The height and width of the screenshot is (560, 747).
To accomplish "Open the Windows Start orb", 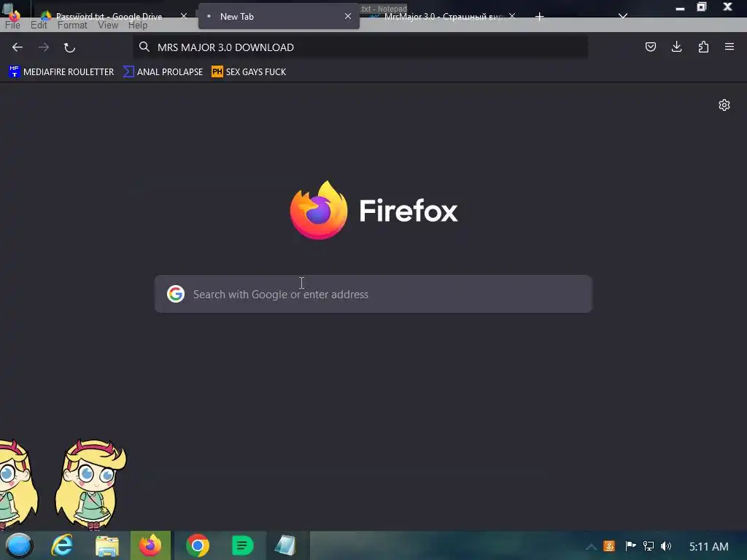I will pos(19,545).
